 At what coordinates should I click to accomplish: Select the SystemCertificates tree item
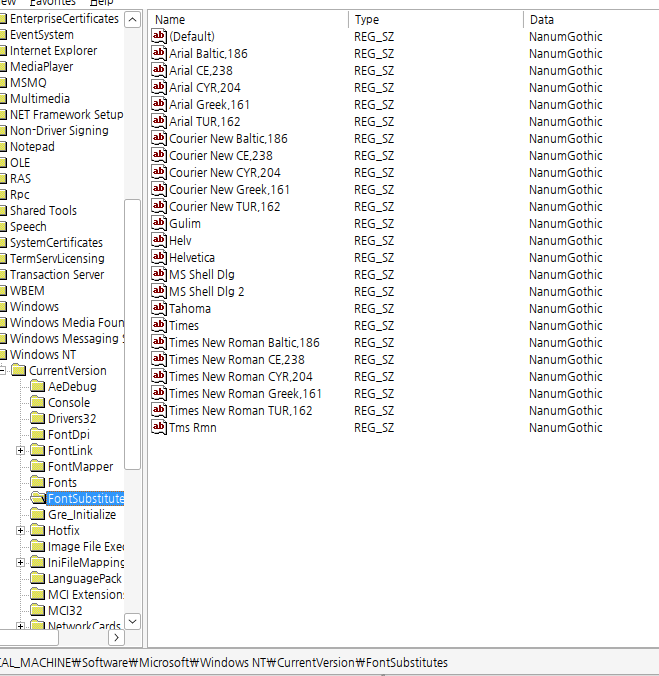56,242
